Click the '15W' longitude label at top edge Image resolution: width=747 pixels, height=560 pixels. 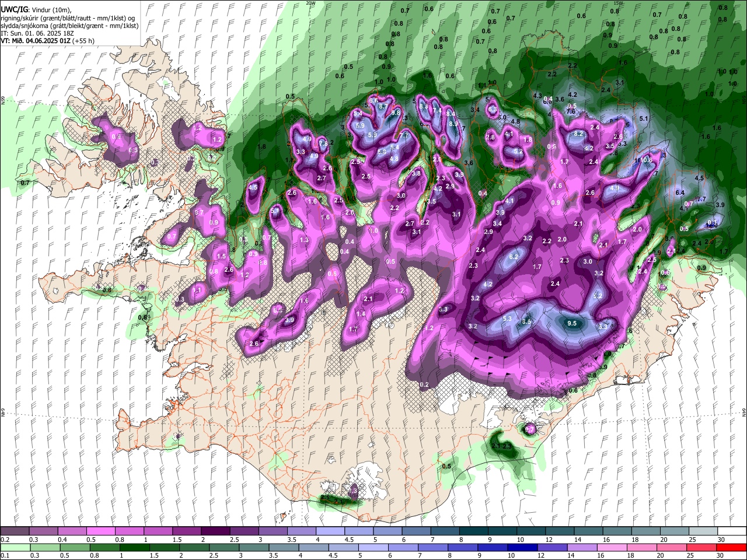618,3
